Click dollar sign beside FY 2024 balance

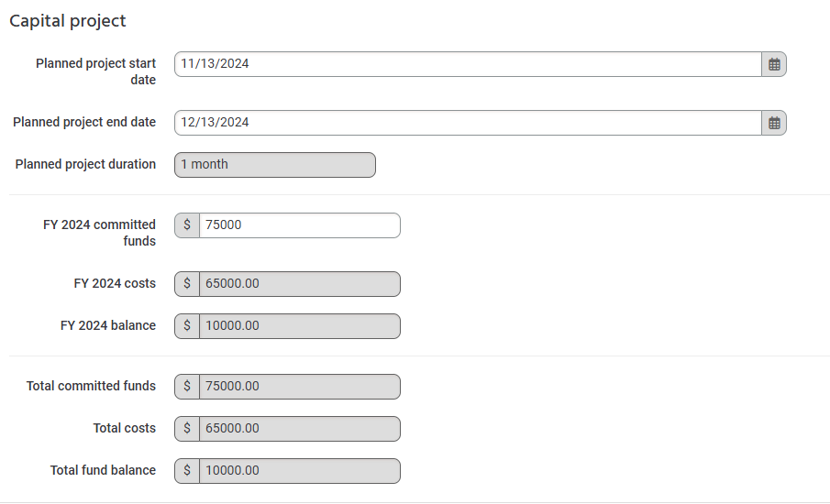(x=187, y=326)
